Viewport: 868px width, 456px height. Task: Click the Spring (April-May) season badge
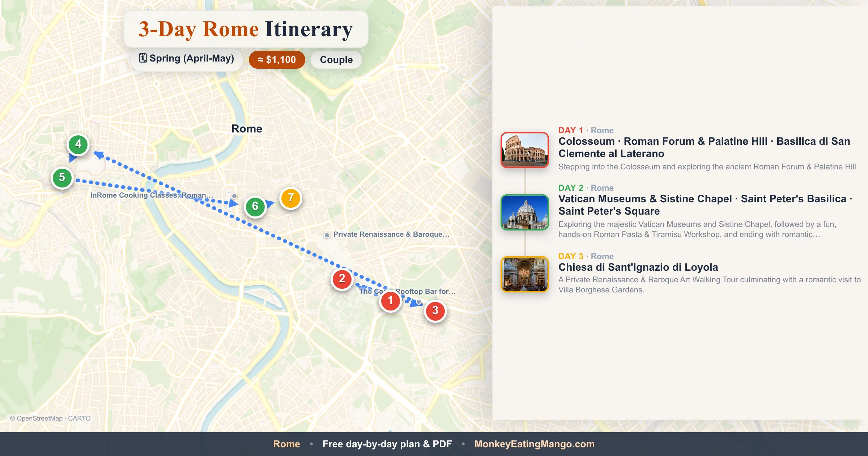(187, 59)
